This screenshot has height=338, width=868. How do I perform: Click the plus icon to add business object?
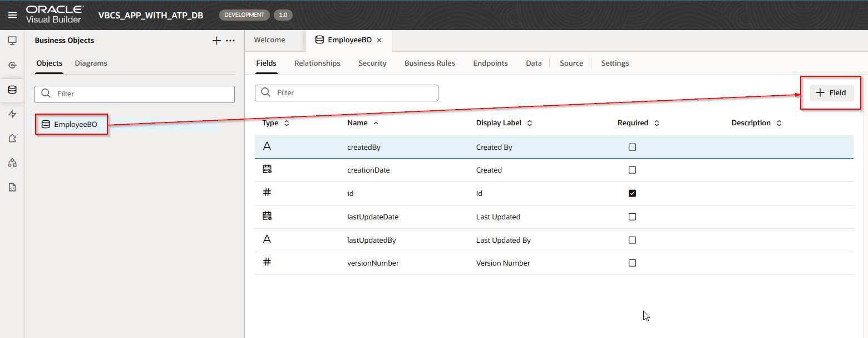point(217,41)
